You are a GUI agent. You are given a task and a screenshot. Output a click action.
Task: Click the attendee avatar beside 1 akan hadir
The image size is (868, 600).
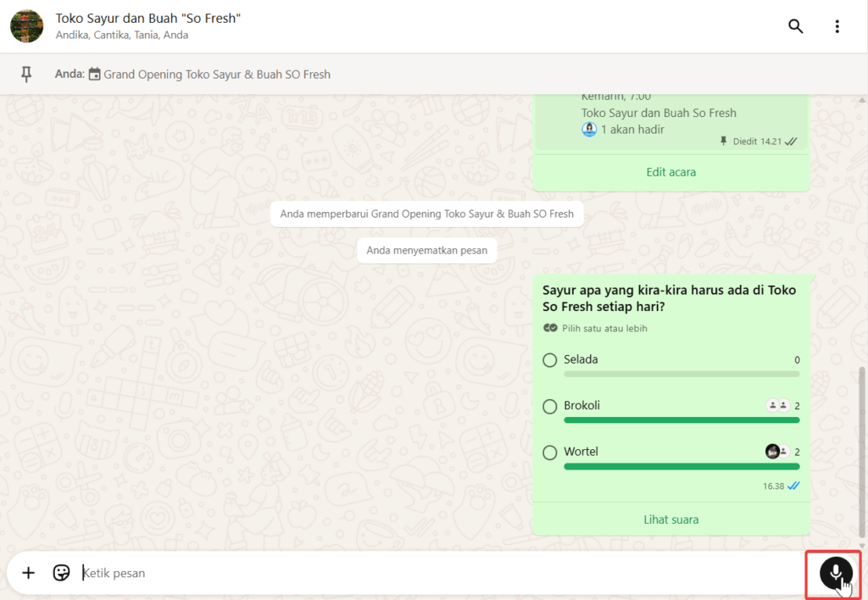589,130
